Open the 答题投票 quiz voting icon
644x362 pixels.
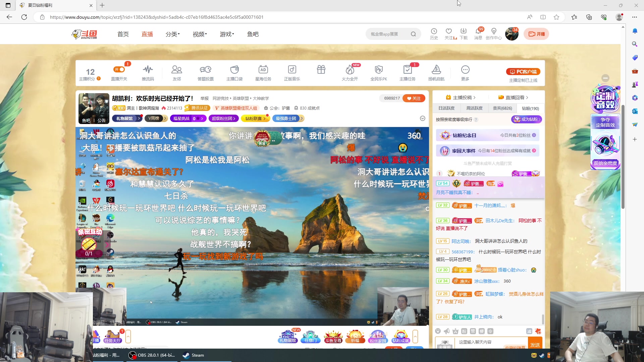pyautogui.click(x=205, y=70)
